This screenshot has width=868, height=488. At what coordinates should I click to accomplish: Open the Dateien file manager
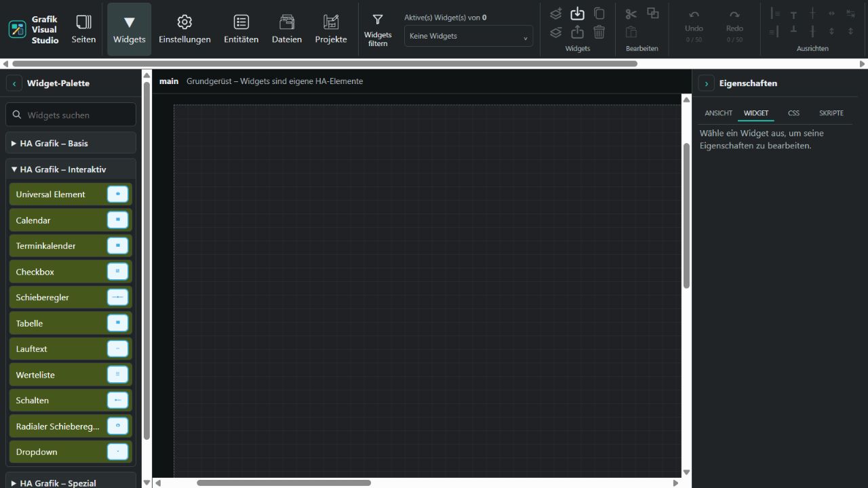pos(287,30)
